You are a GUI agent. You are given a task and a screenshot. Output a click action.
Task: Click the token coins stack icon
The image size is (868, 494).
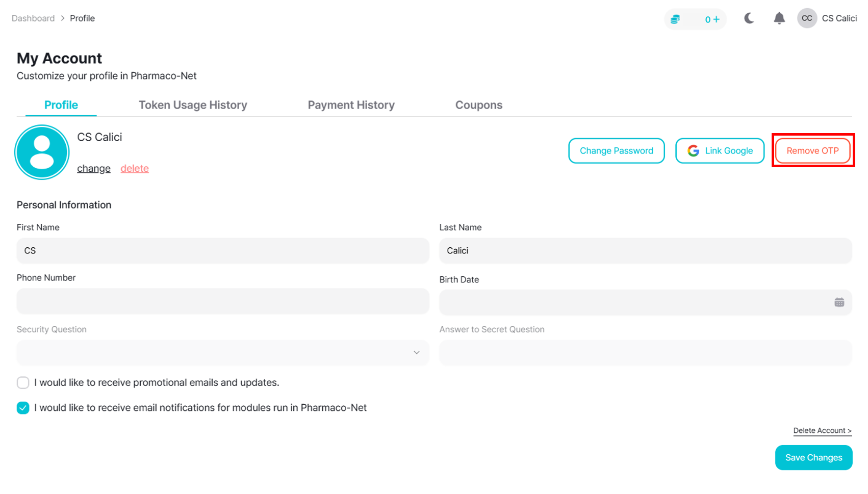coord(675,19)
